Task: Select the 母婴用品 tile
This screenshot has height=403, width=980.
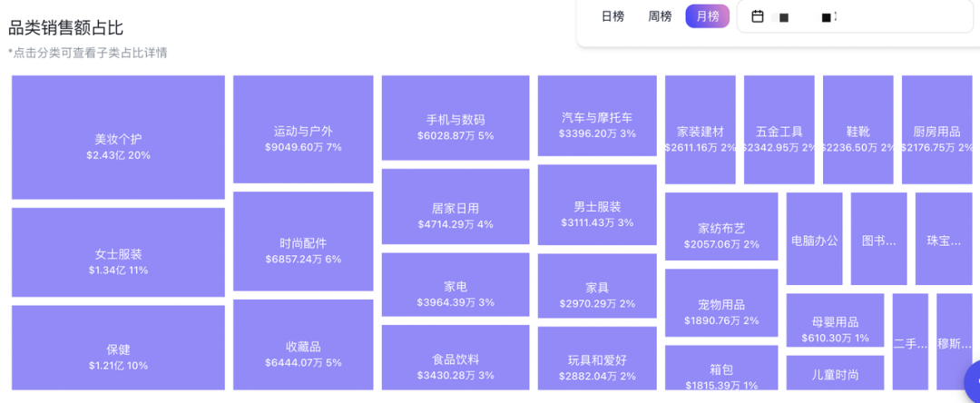Action: [836, 320]
